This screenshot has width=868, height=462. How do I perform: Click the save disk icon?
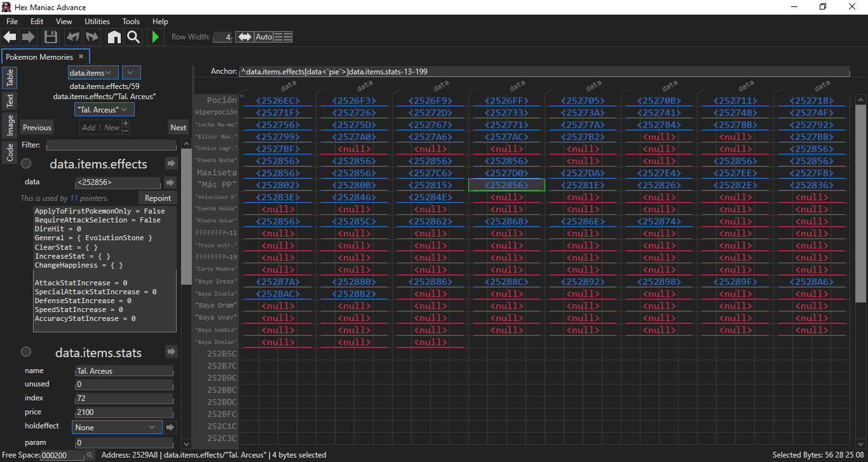[x=51, y=37]
